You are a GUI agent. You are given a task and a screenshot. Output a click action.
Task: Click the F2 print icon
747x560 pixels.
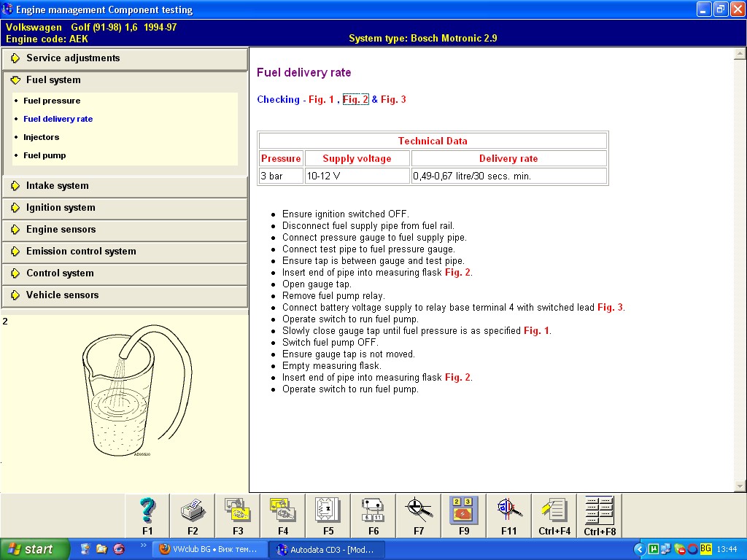193,510
